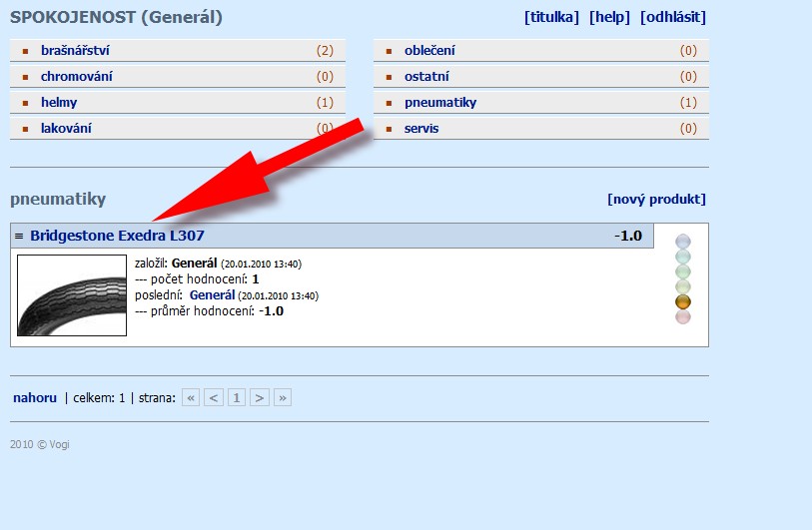
Task: Click the oblečení orange bullet icon
Action: pos(389,51)
